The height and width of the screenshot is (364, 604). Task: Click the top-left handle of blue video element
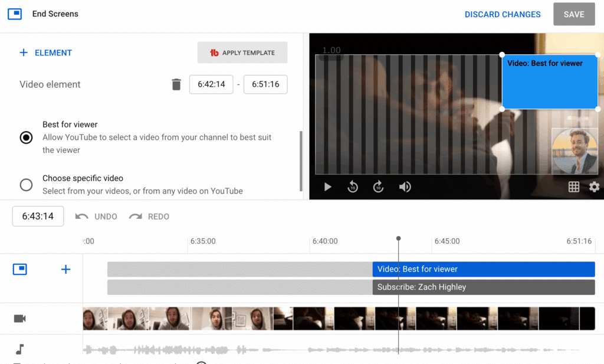[x=502, y=55]
